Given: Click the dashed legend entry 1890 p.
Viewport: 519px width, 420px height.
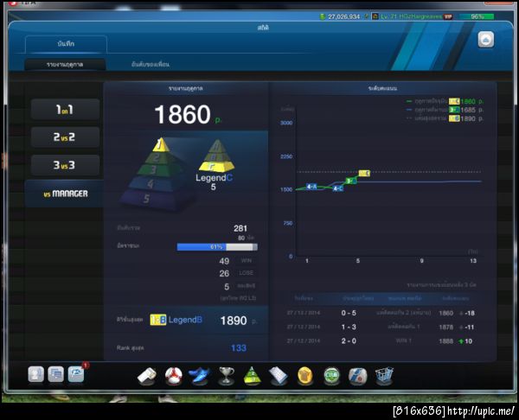Looking at the screenshot, I should [x=445, y=118].
